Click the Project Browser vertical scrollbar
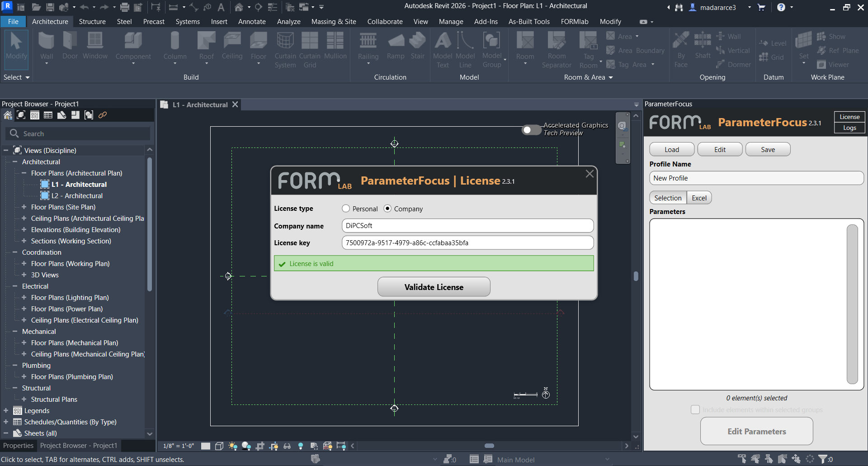Image resolution: width=868 pixels, height=466 pixels. coord(149,224)
